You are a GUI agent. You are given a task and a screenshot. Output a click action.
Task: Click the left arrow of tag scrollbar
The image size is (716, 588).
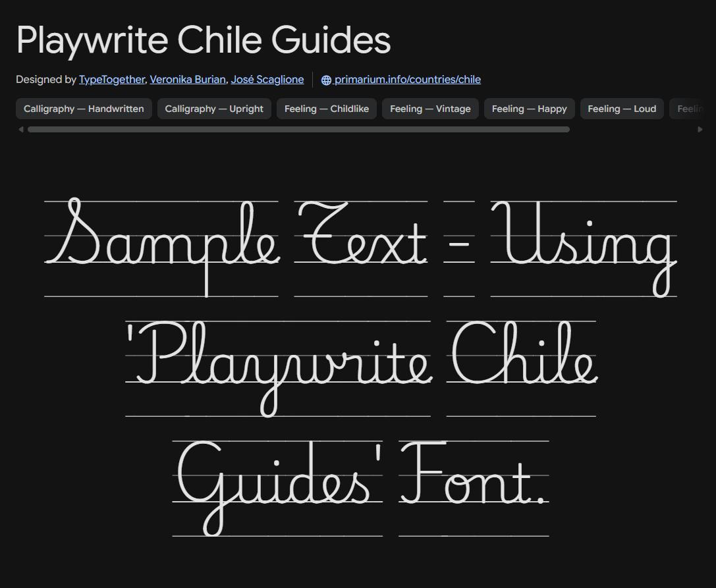pyautogui.click(x=20, y=130)
